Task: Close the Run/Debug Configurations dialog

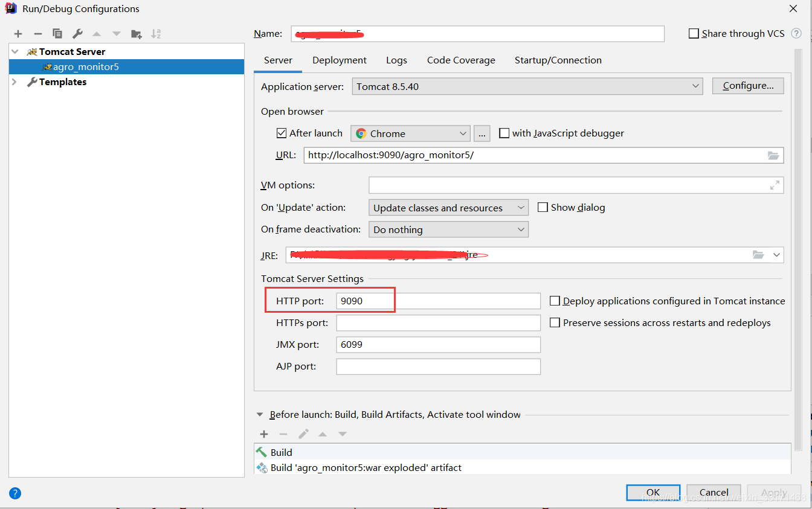Action: click(793, 8)
